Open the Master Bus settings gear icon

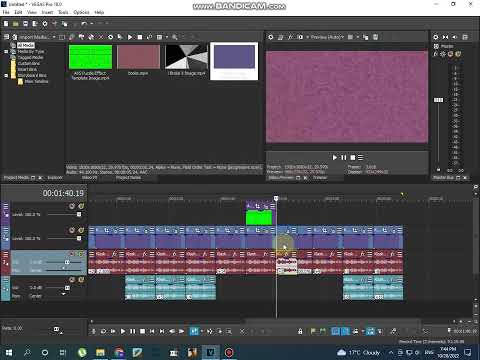tap(435, 37)
